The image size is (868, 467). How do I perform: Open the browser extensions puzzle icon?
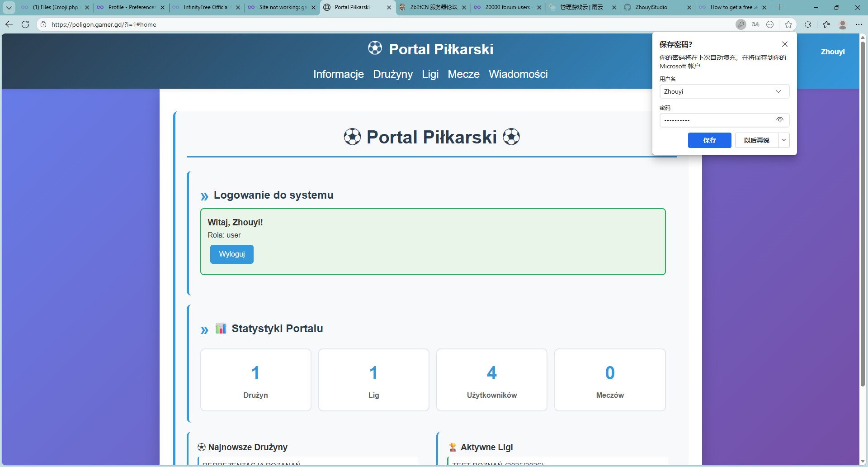pos(808,24)
